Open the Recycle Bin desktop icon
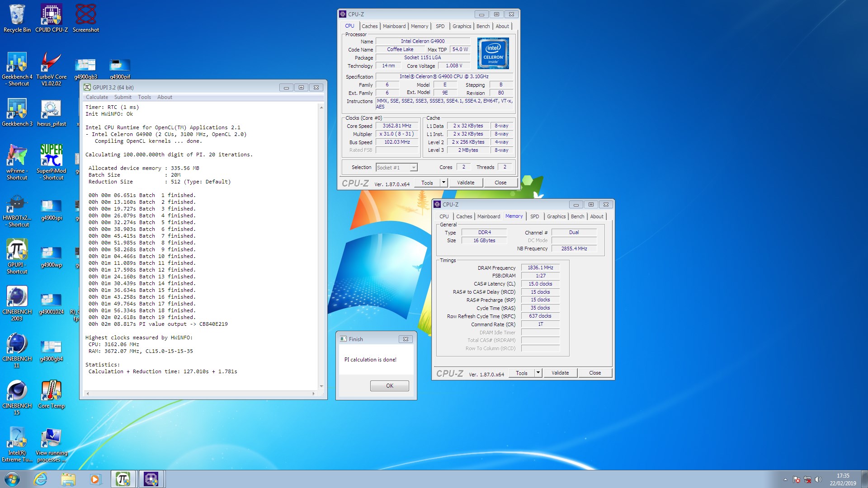Screen dimensions: 868x488 (x=17, y=18)
